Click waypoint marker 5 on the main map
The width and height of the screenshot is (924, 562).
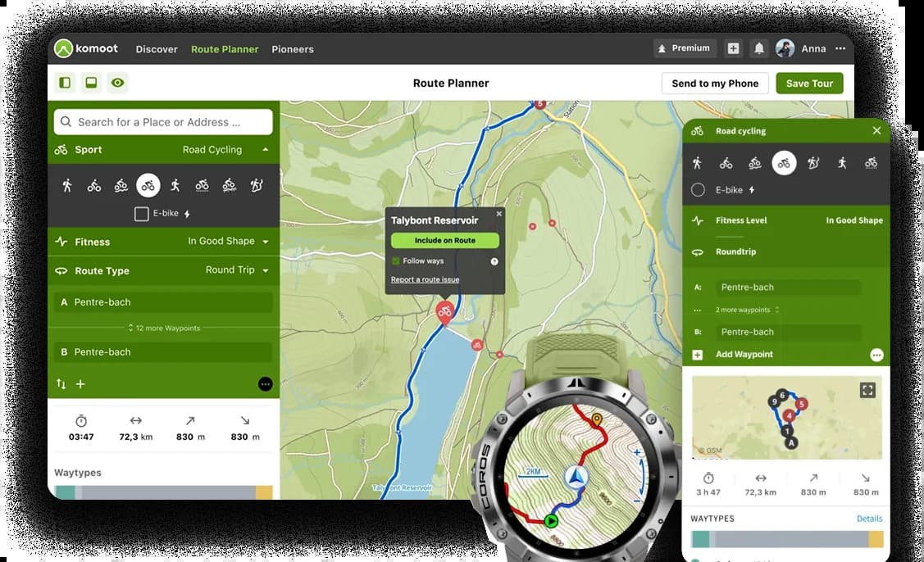[x=539, y=104]
